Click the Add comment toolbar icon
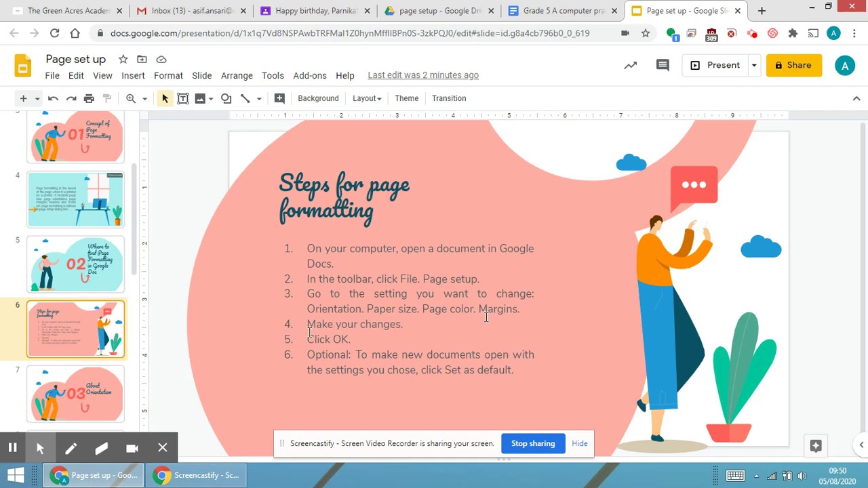This screenshot has width=868, height=488. [x=279, y=98]
